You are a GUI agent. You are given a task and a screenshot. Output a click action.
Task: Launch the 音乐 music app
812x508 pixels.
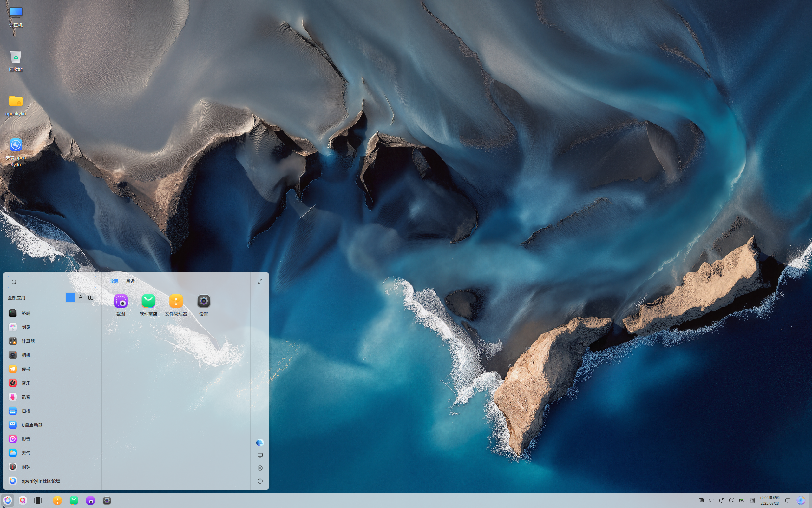coord(52,383)
